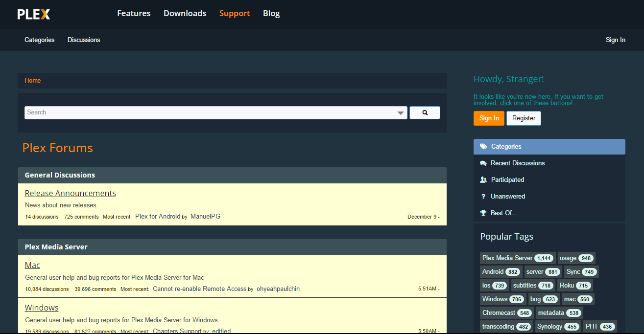Screen dimensions: 644x334
Task: Click the tag icon beside Categories sidebar entry
Action: pos(483,146)
